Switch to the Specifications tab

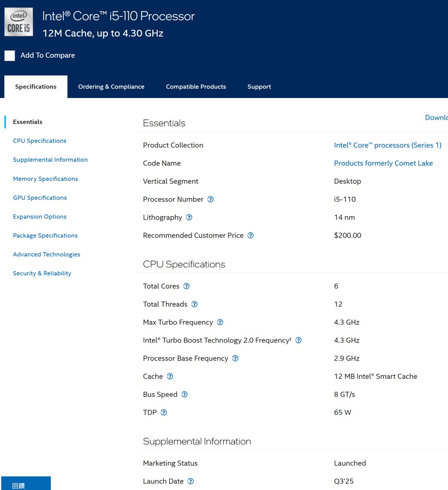[x=36, y=87]
